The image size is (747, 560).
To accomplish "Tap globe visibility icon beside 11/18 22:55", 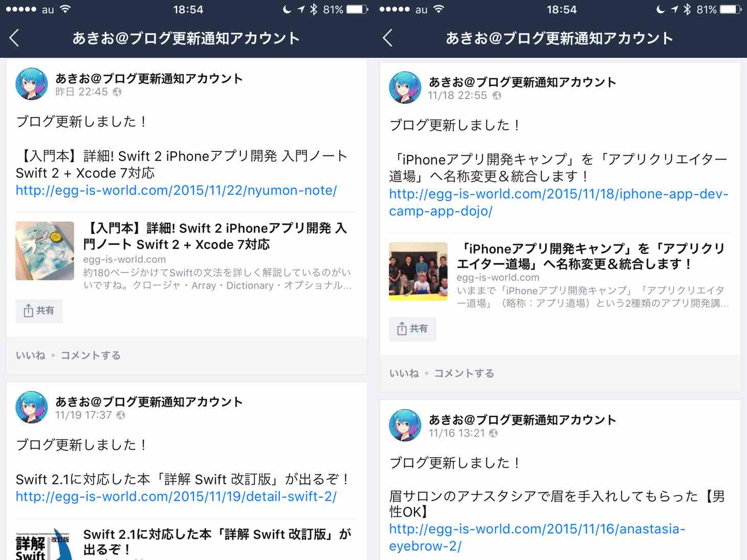I will (x=497, y=96).
